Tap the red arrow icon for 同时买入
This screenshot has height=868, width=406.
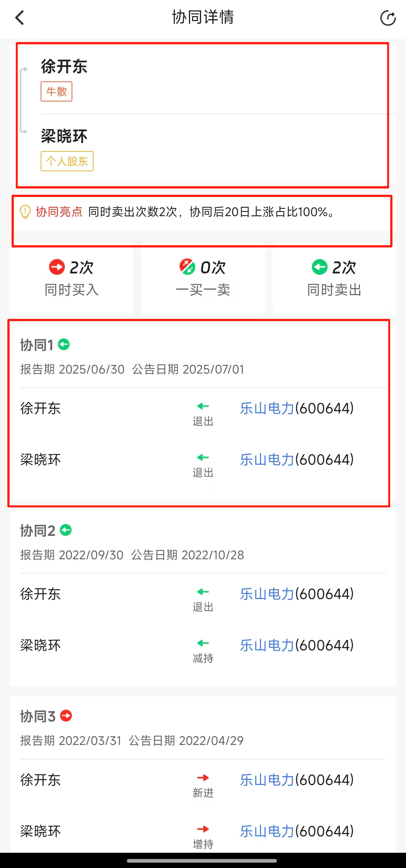click(57, 267)
